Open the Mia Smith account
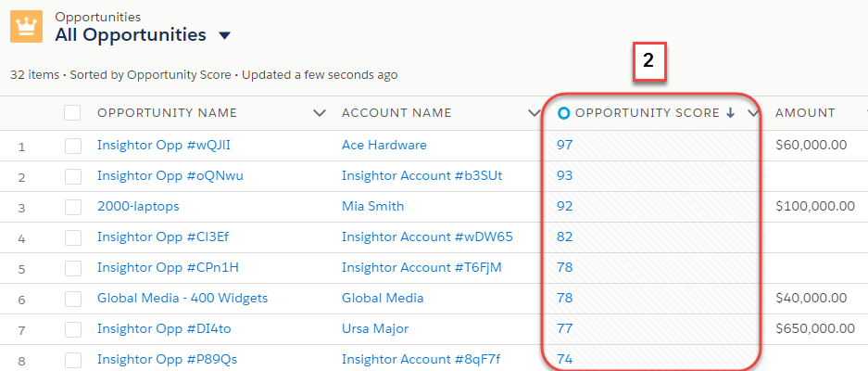 click(372, 206)
